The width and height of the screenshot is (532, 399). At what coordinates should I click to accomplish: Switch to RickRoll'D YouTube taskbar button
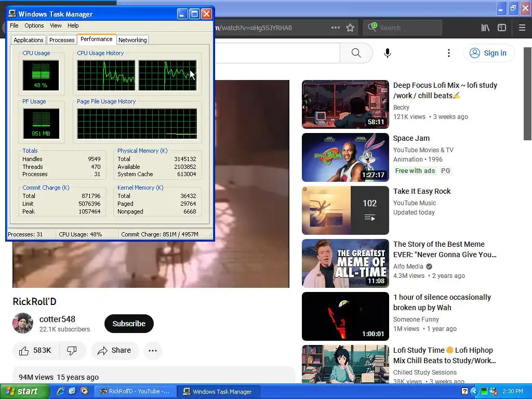136,392
